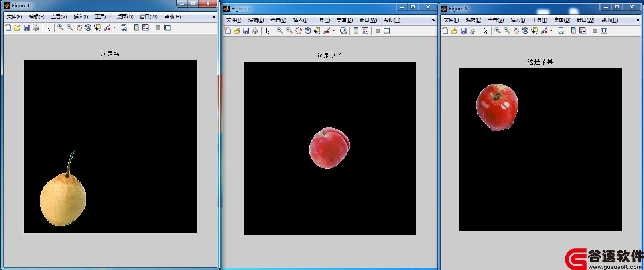Show plot tools in Figure 7
The width and height of the screenshot is (644, 270).
point(387,31)
